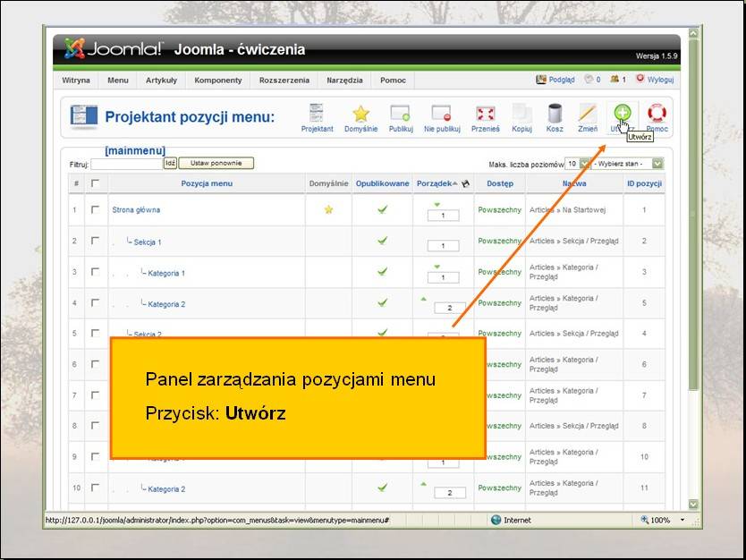Click Powszechny access link for Strona główna
Image resolution: width=746 pixels, height=560 pixels.
(x=499, y=209)
